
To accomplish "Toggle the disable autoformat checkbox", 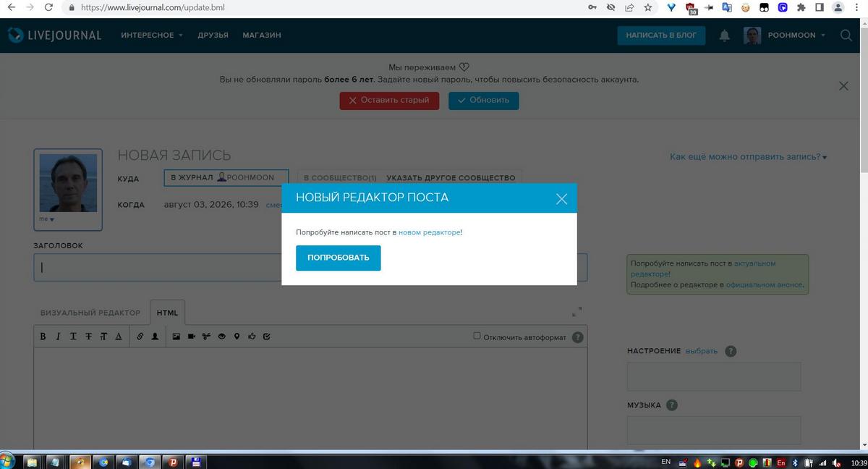I will (x=477, y=336).
